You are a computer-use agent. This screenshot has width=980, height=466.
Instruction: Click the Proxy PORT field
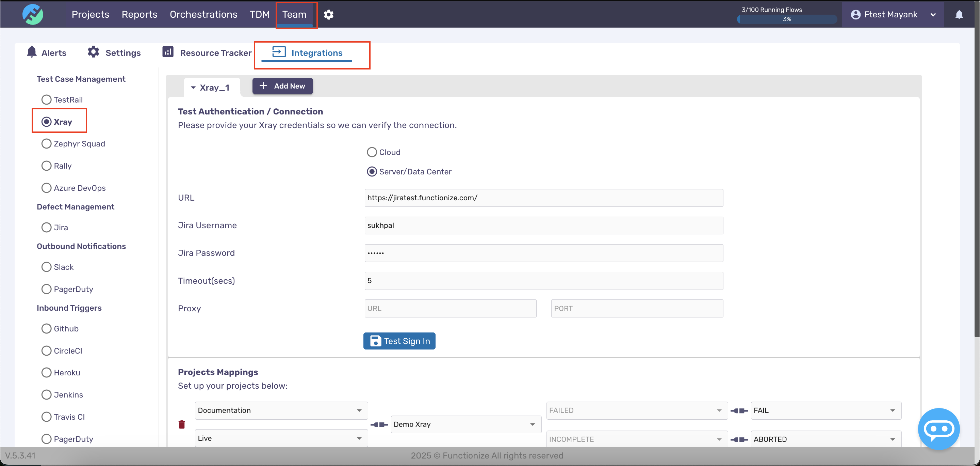(637, 308)
